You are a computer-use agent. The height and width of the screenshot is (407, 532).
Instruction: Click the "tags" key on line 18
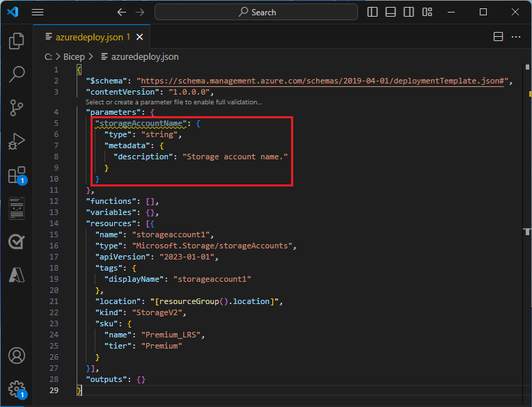[x=109, y=268]
